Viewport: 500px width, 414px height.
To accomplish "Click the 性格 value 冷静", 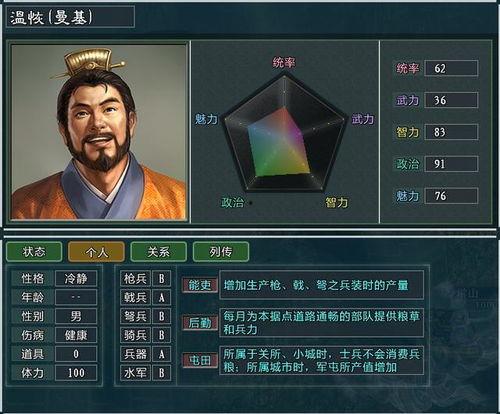I will point(76,278).
